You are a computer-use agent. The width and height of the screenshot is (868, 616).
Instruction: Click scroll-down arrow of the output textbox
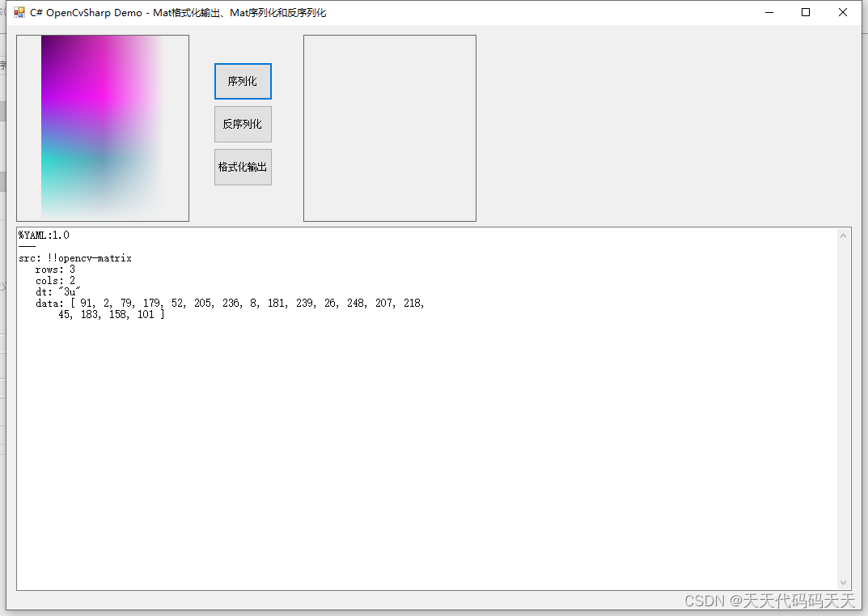(843, 582)
